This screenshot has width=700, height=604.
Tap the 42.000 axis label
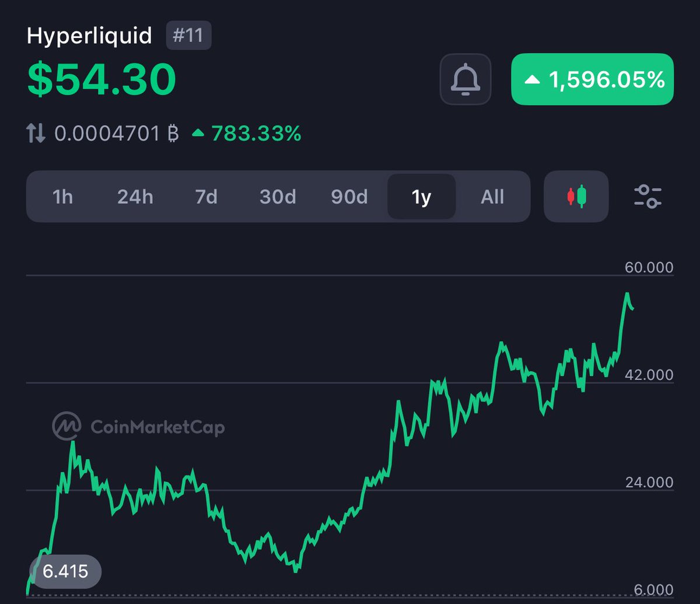click(x=649, y=375)
